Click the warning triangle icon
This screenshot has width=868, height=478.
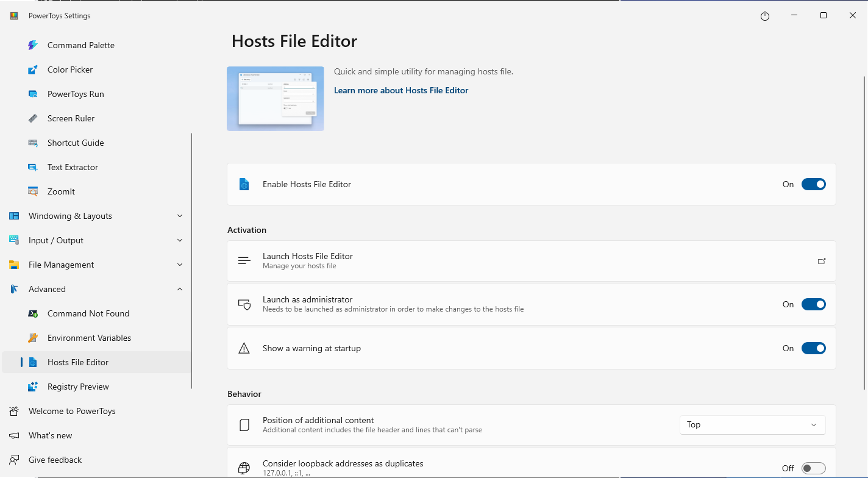pos(244,348)
